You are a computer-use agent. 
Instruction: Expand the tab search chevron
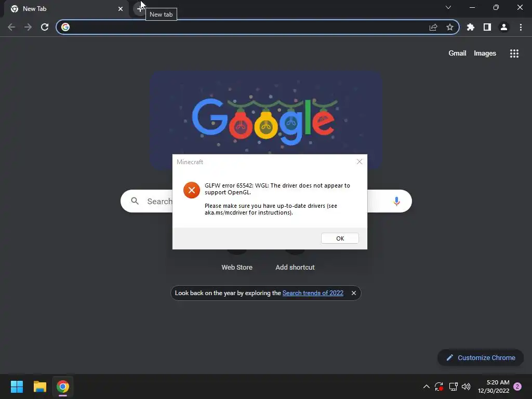pos(448,7)
